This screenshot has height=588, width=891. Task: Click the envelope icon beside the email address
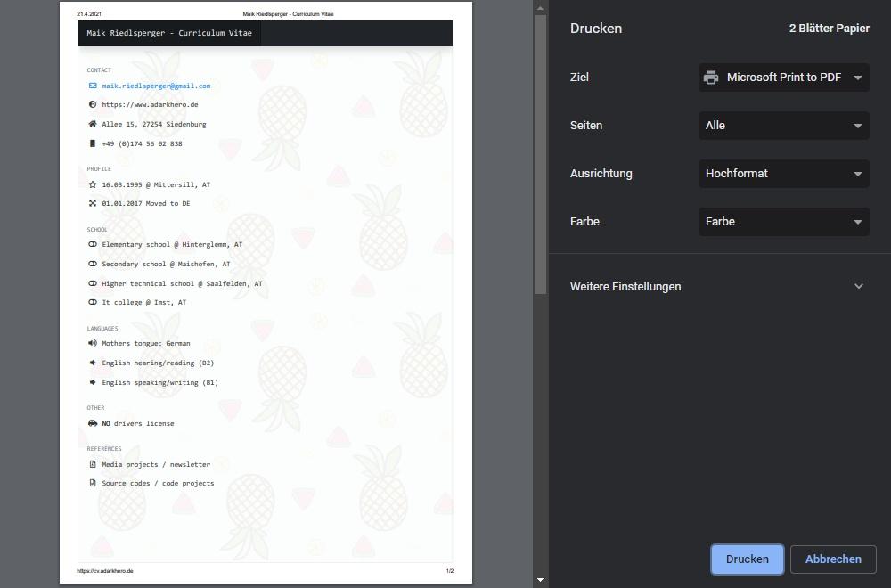(93, 86)
